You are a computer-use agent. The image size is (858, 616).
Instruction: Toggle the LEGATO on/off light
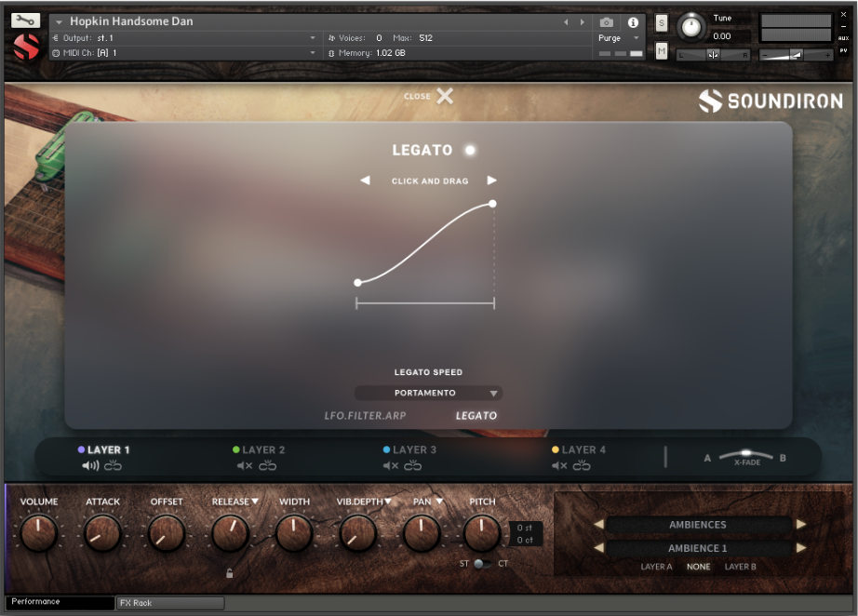tap(468, 149)
